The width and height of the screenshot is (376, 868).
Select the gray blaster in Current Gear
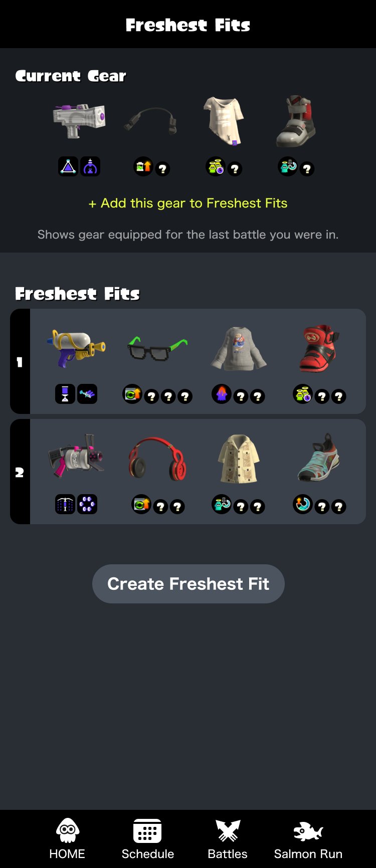coord(79,121)
